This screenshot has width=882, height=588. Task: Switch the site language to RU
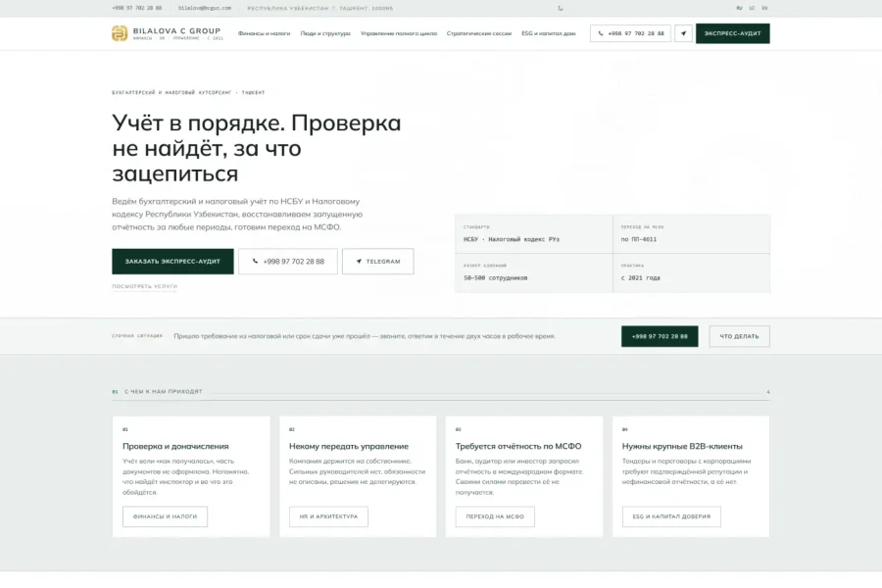(739, 9)
